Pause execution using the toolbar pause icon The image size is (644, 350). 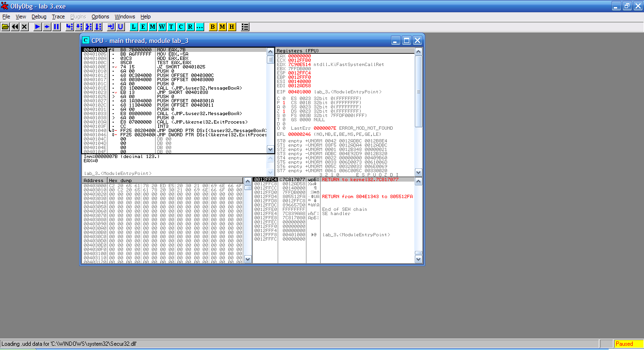57,27
